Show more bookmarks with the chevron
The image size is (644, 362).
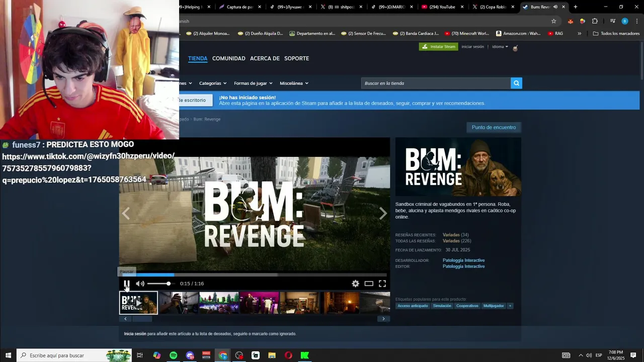(579, 34)
